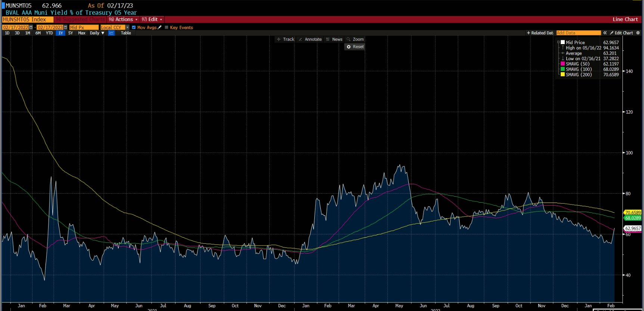This screenshot has height=311, width=644.
Task: Select the 1D time range
Action: click(7, 33)
